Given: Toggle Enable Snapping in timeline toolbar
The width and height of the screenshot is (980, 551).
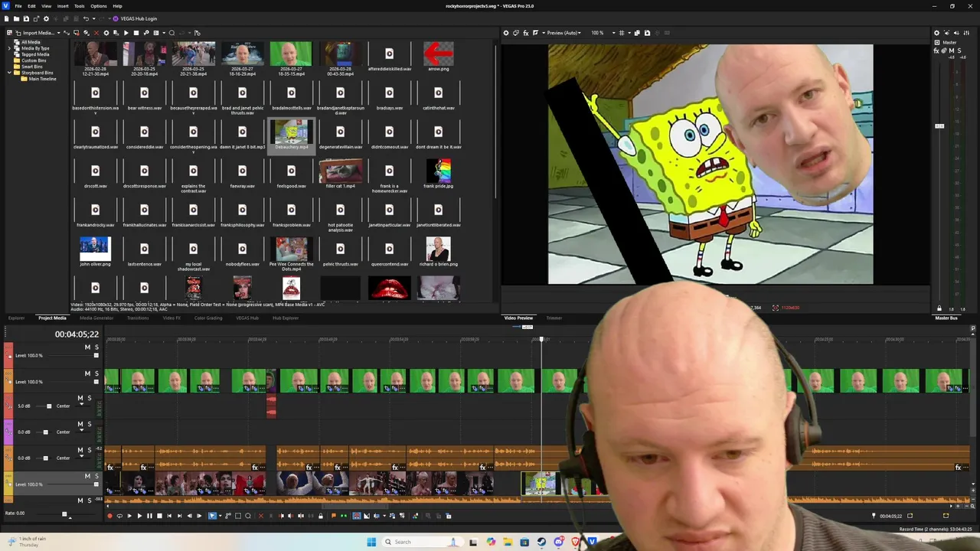Looking at the screenshot, I should (357, 516).
